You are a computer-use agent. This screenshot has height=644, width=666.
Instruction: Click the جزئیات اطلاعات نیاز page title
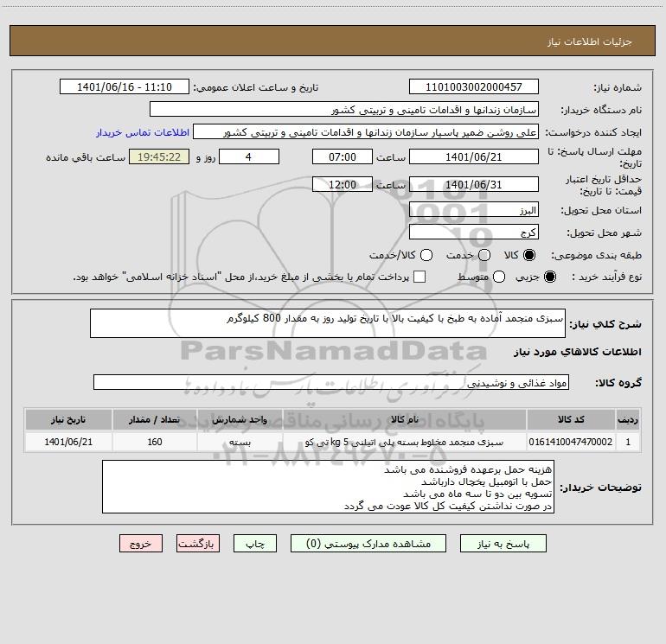click(x=590, y=41)
